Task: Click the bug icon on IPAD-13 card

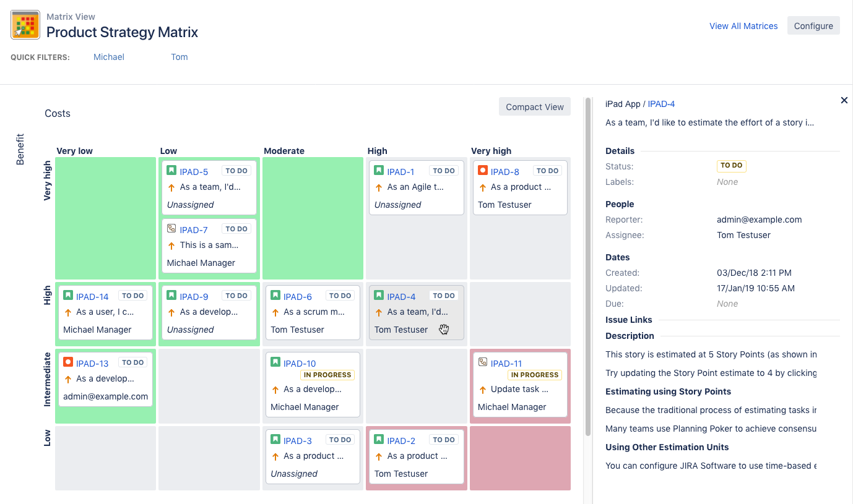Action: point(68,363)
